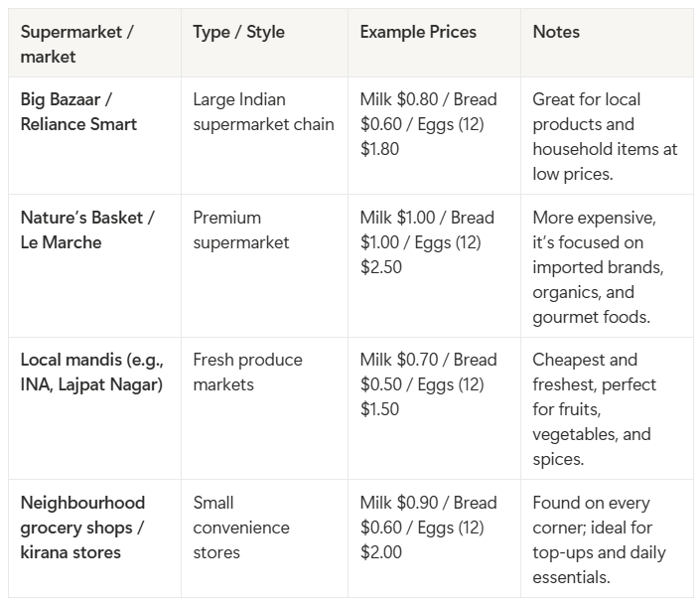The image size is (700, 604).
Task: Select prices cell with Eggs (12) $1.80
Action: tap(428, 124)
